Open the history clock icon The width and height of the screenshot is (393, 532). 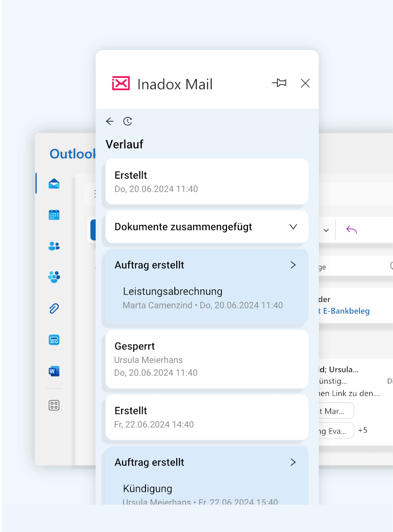pyautogui.click(x=127, y=121)
